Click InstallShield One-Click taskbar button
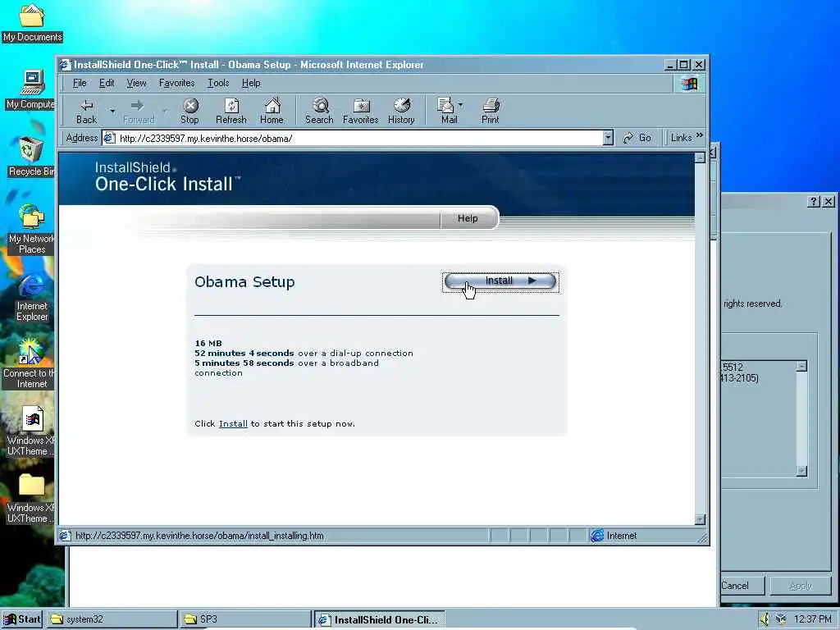 379,619
